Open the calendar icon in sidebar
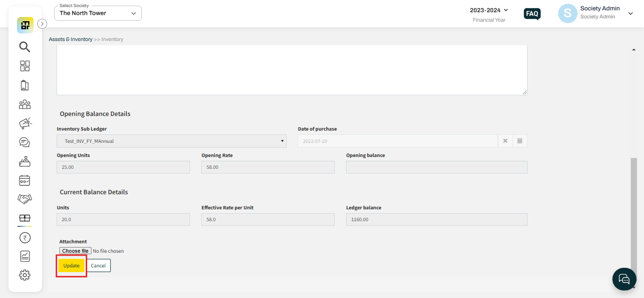The height and width of the screenshot is (298, 644). pos(25,180)
